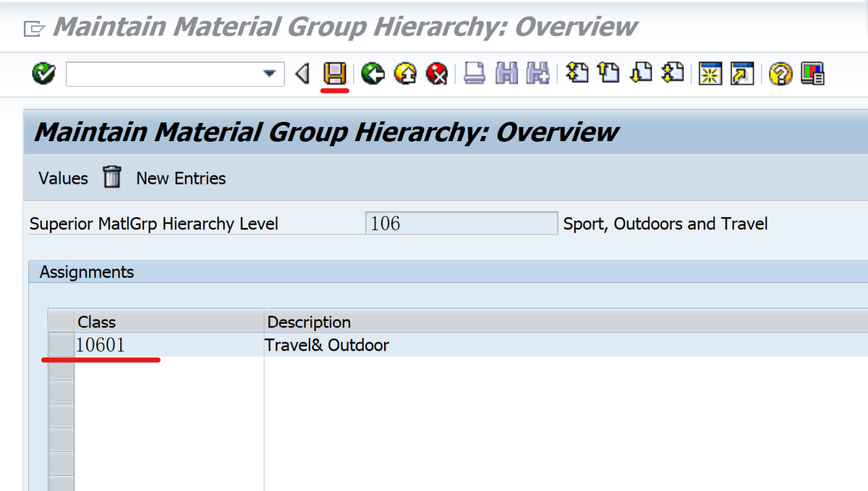The image size is (868, 491).
Task: Click the Class column header
Action: click(x=169, y=322)
